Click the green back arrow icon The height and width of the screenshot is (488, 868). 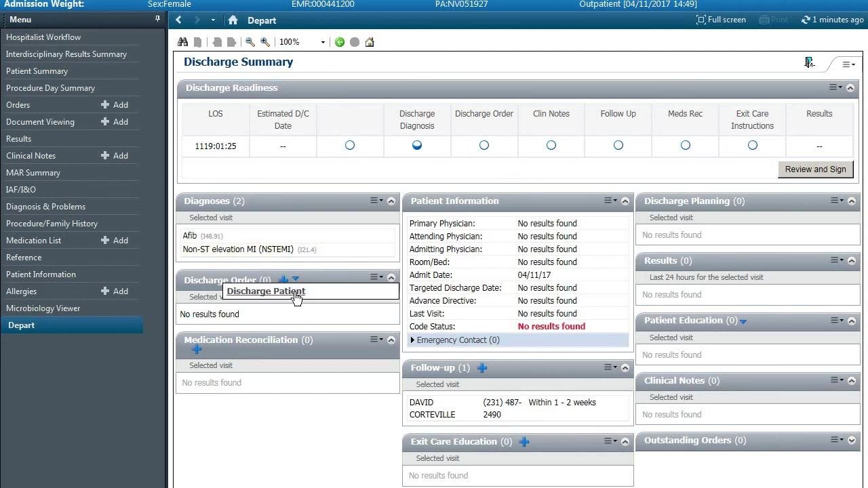pyautogui.click(x=340, y=42)
